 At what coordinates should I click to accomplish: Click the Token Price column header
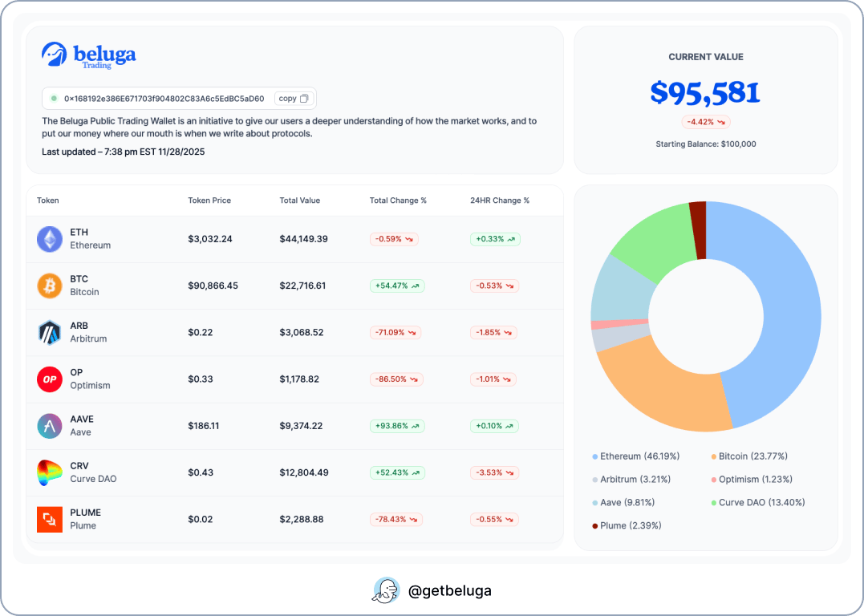[x=209, y=201]
